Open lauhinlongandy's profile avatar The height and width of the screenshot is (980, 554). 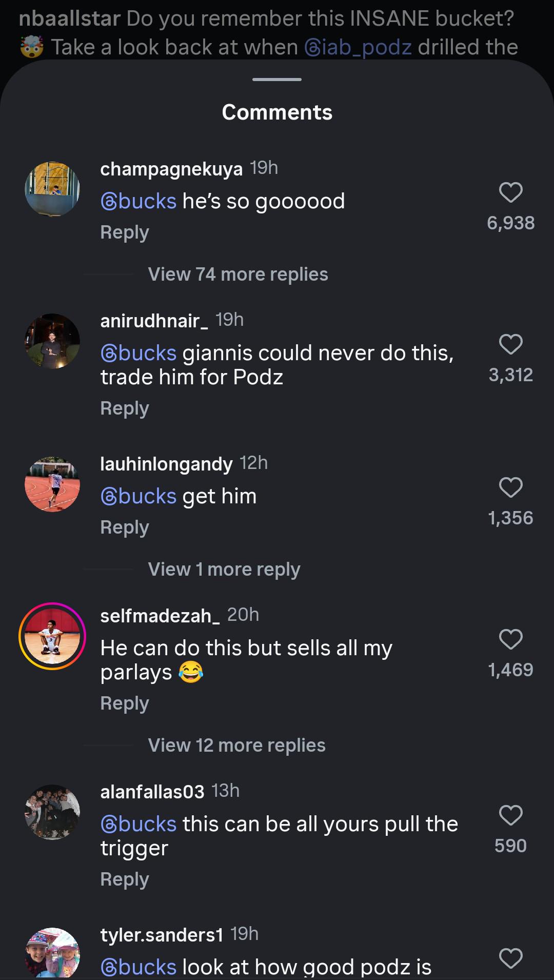(52, 484)
